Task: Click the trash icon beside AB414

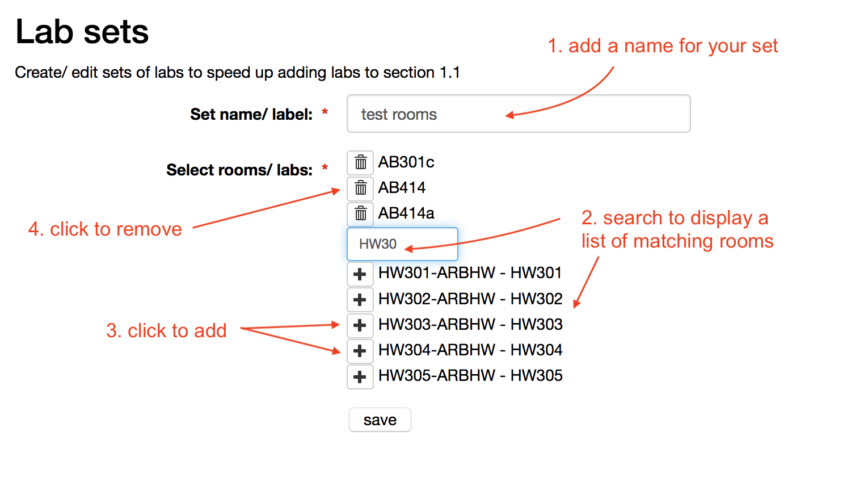Action: tap(360, 188)
